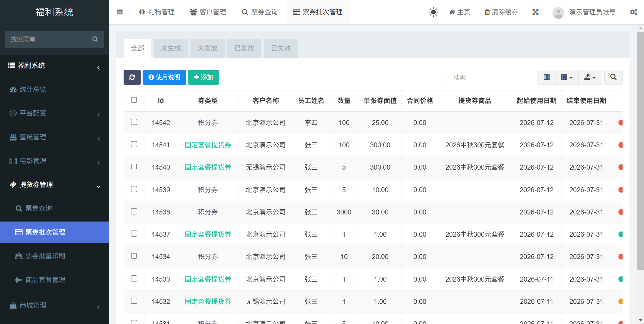Click green status dot for row 14533

(620, 279)
